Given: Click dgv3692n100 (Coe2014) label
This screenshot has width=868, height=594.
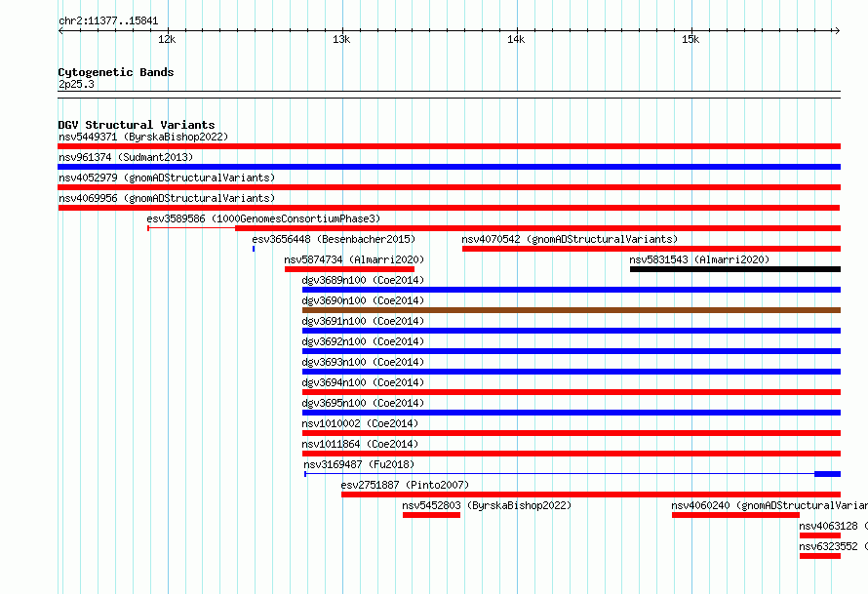Looking at the screenshot, I should click(363, 341).
